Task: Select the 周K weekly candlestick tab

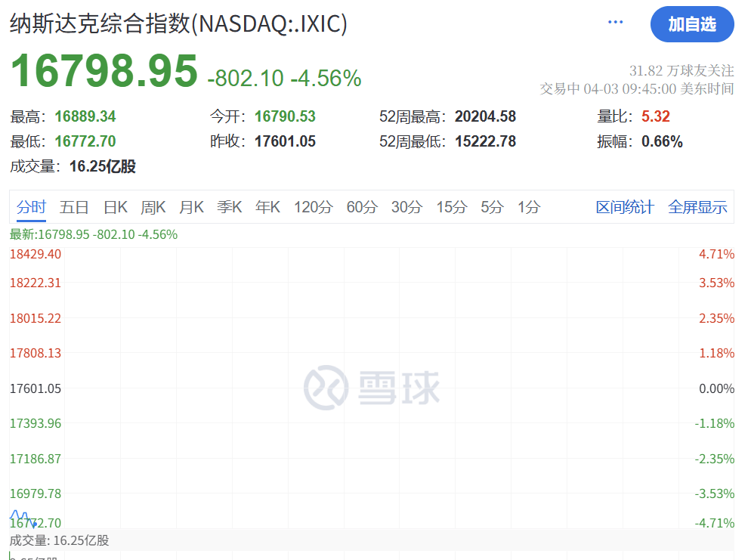Action: click(x=153, y=206)
